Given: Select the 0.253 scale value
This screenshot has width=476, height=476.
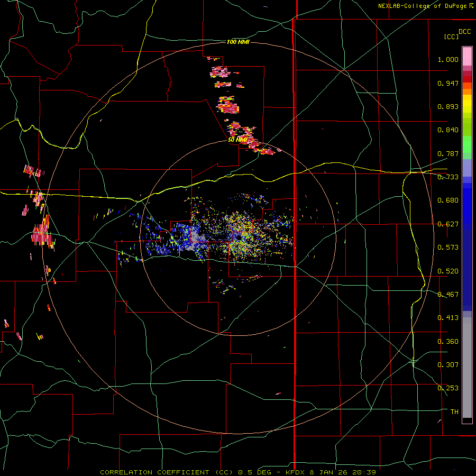Looking at the screenshot, I should pos(448,388).
